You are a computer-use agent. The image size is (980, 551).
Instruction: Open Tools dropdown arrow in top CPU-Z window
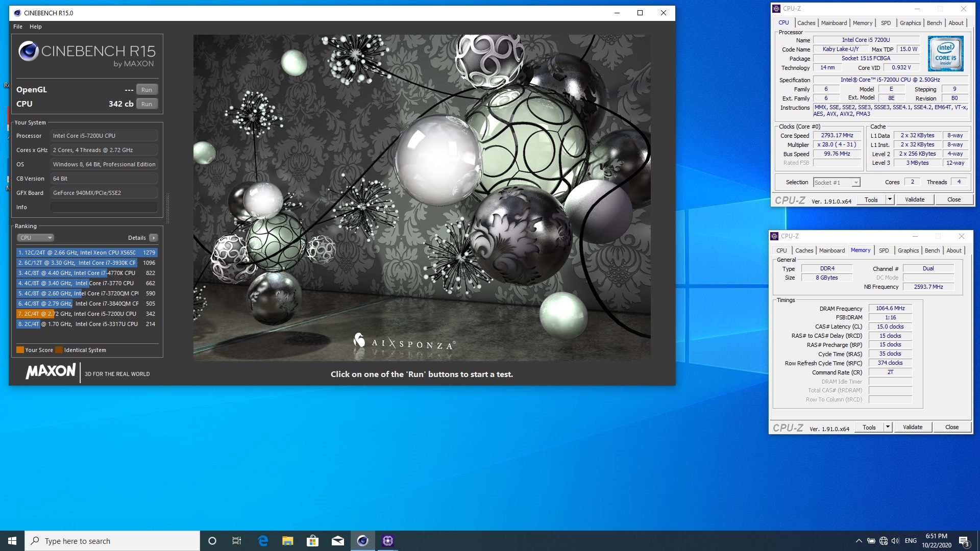point(890,200)
